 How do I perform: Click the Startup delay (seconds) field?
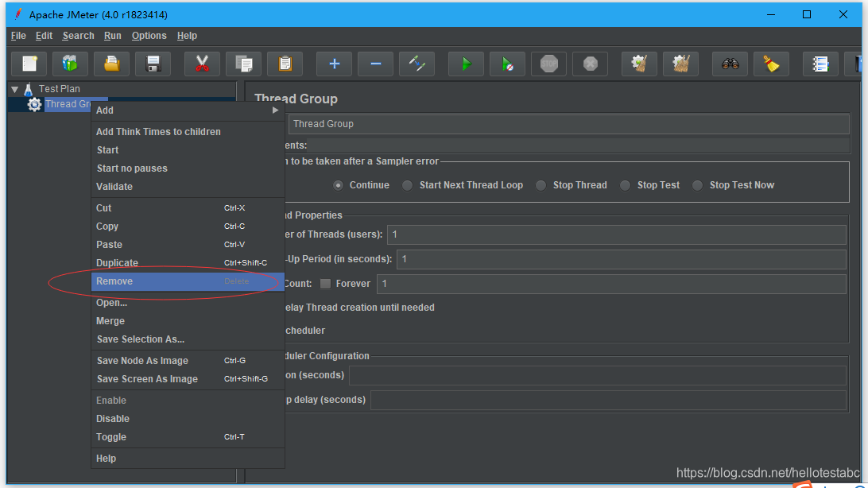coord(608,400)
